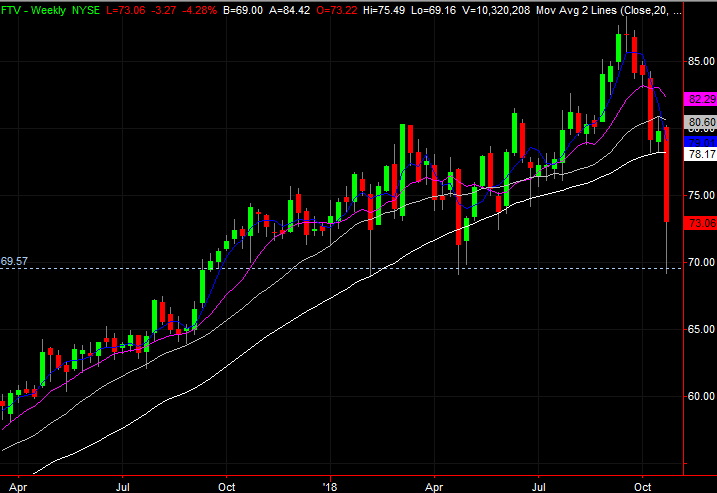The width and height of the screenshot is (717, 493).
Task: Click the 85.00 price axis label
Action: coord(701,61)
